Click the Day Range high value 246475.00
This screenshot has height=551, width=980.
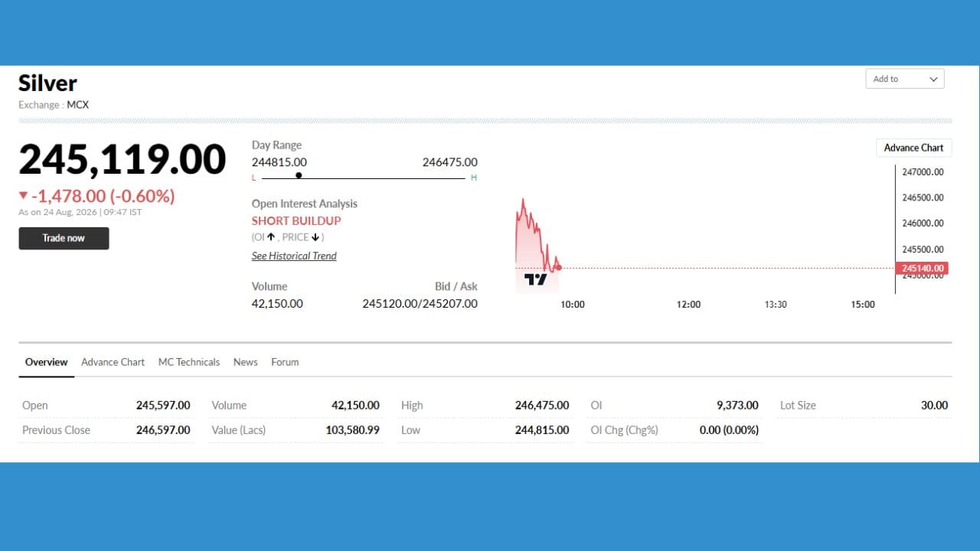coord(450,162)
